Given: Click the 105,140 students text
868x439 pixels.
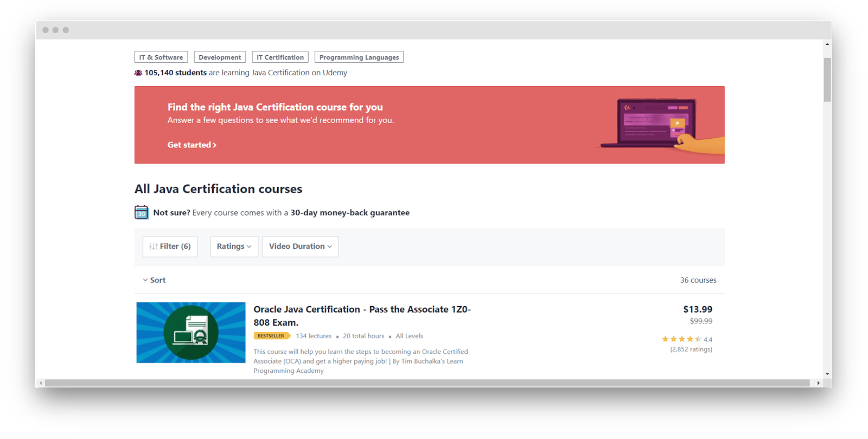Looking at the screenshot, I should 175,73.
